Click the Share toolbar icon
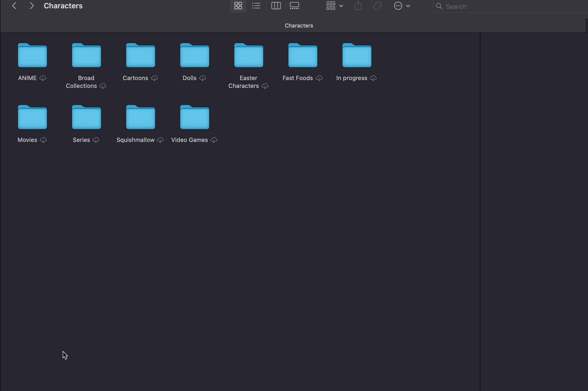This screenshot has width=588, height=391. [x=358, y=6]
